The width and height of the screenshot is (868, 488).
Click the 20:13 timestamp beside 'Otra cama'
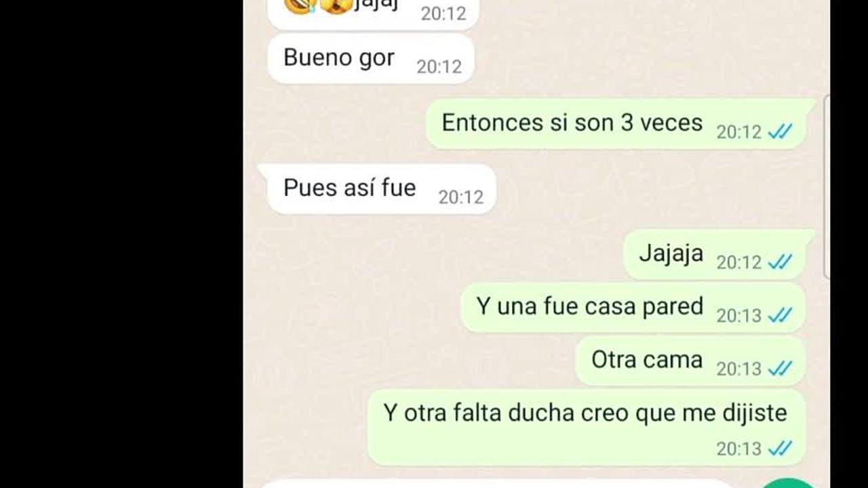pos(739,368)
